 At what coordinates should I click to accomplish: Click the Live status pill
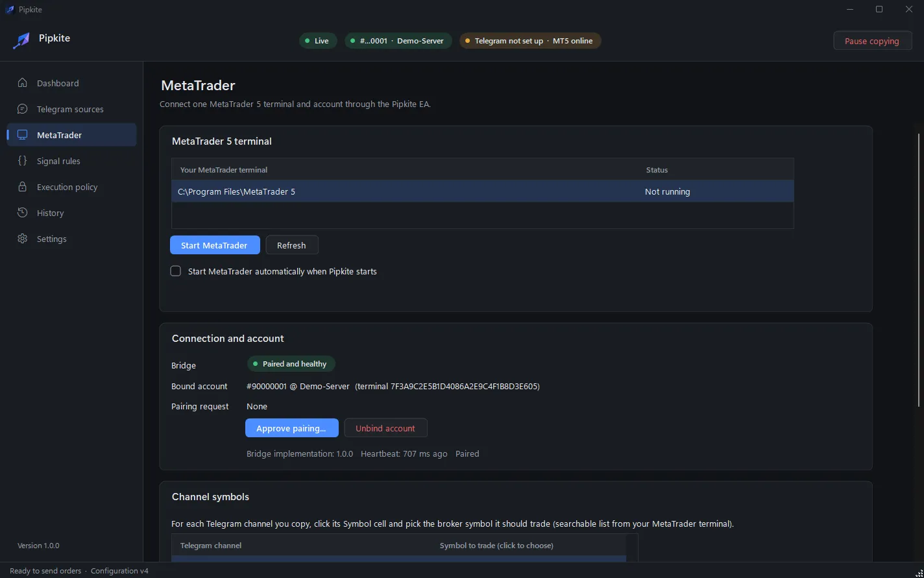point(317,41)
